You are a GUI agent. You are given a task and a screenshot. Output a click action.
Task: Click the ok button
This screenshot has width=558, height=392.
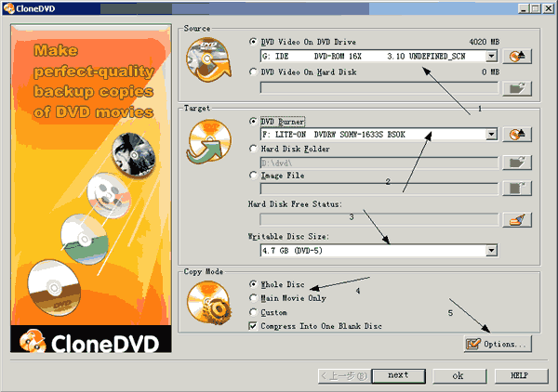(x=459, y=375)
